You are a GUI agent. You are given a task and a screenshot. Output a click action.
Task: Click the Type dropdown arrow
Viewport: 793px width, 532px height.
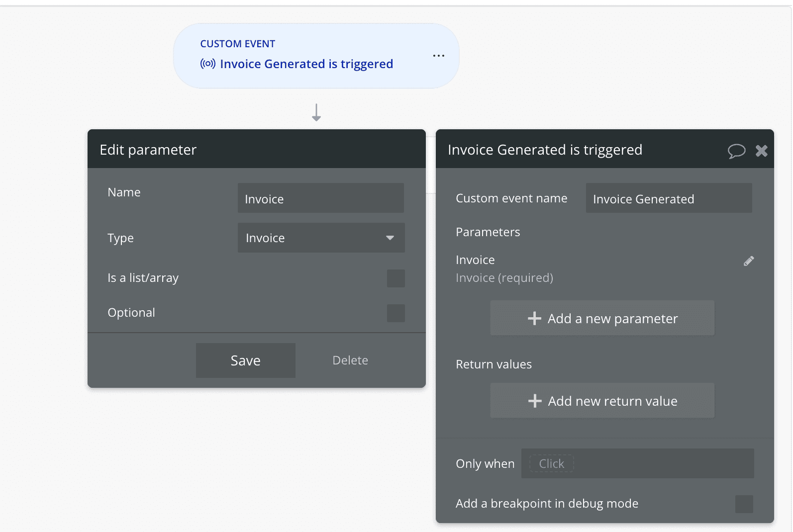tap(390, 238)
